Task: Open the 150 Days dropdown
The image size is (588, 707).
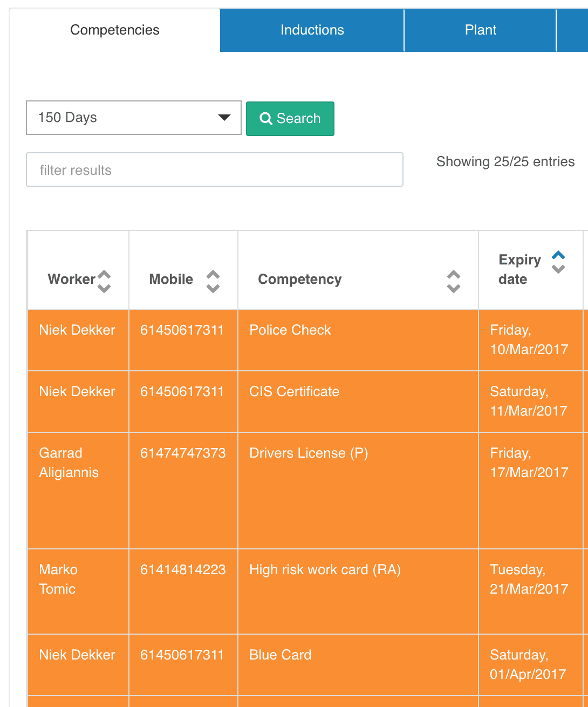Action: click(134, 118)
